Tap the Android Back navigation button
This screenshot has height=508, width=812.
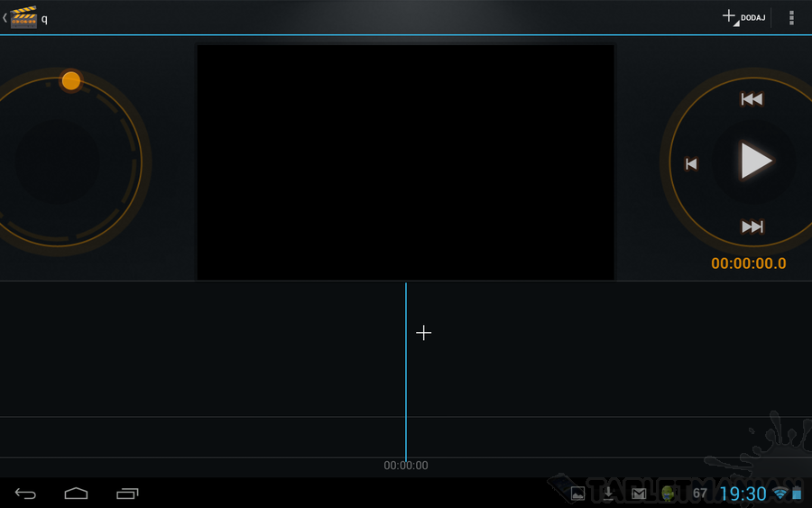[26, 493]
